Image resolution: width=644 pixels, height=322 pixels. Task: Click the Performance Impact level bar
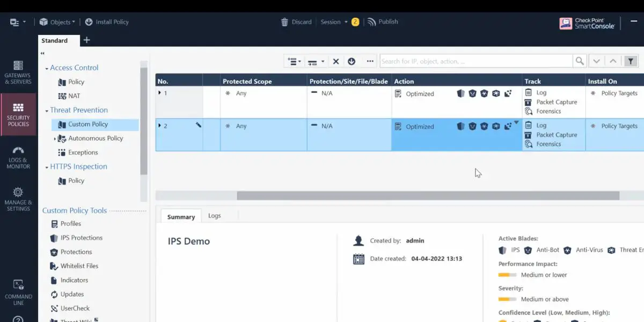click(508, 275)
